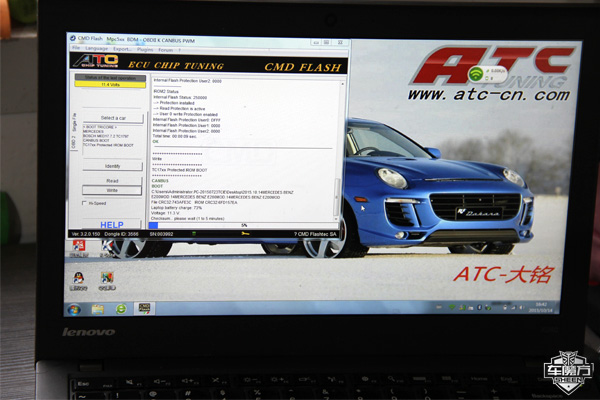Click the CMD Flash title bar app icon

tap(72, 38)
